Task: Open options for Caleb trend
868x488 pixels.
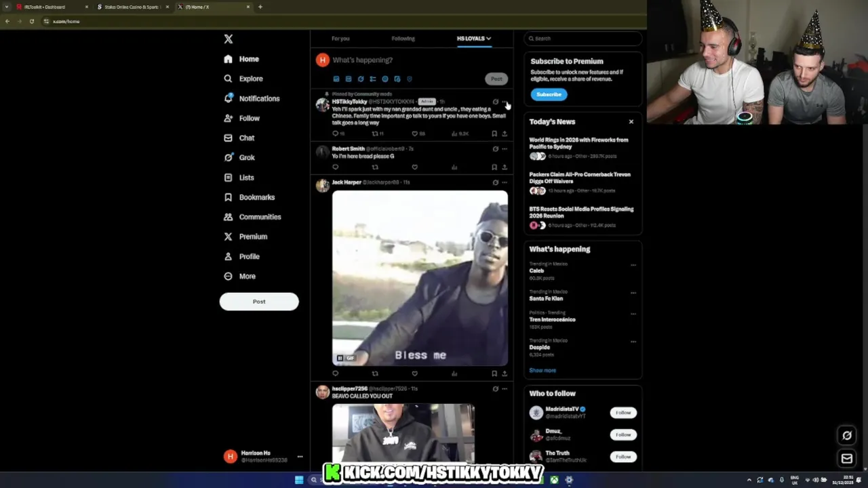Action: pos(633,265)
